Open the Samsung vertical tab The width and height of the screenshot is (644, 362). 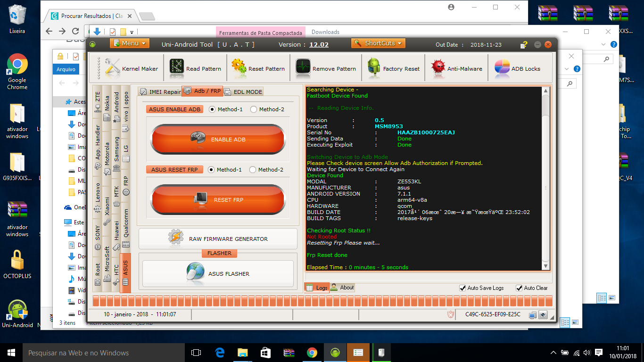tap(116, 154)
